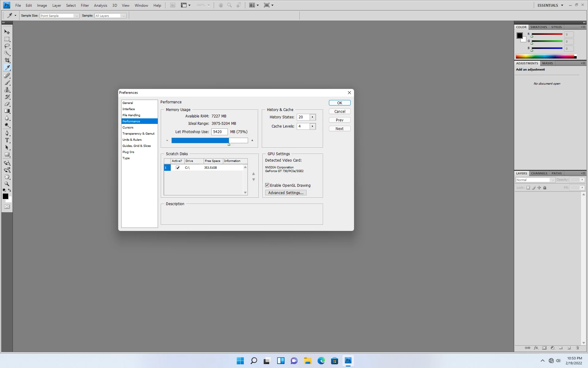Viewport: 588px width, 368px height.
Task: Go to Next preferences page
Action: 339,129
